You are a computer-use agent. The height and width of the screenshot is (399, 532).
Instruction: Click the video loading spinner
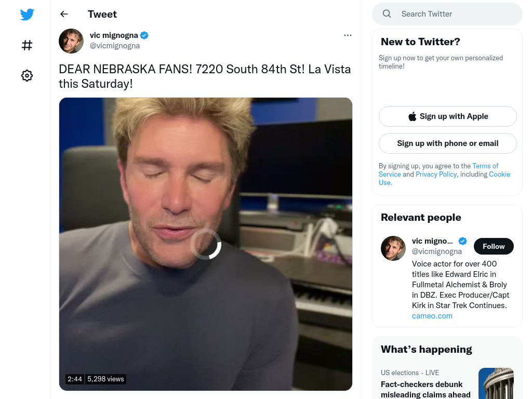point(206,244)
